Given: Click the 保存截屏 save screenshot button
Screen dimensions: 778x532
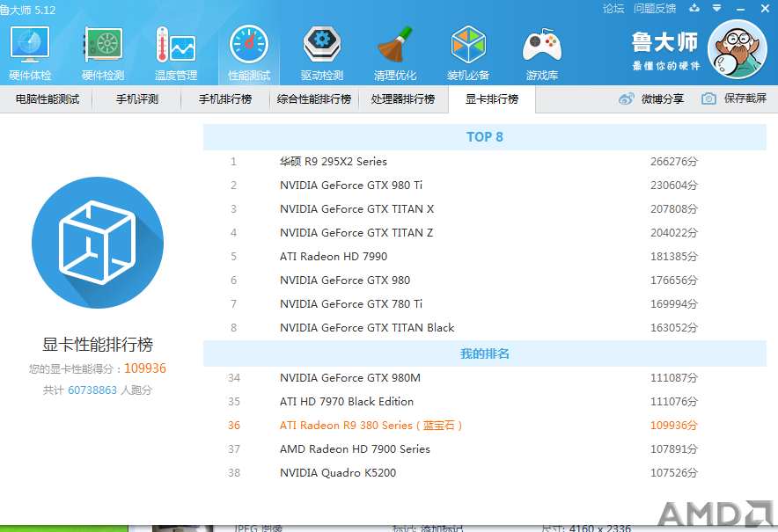Looking at the screenshot, I should coord(734,98).
